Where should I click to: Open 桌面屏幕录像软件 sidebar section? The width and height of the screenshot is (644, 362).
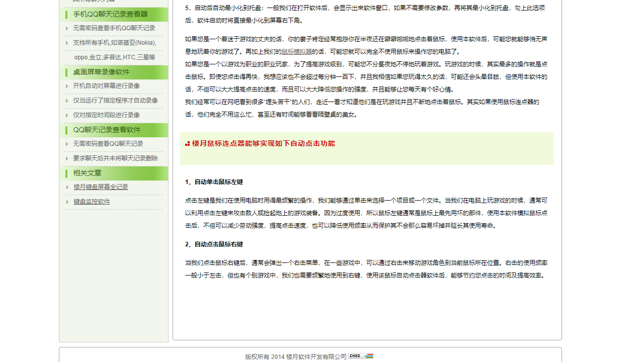click(101, 72)
